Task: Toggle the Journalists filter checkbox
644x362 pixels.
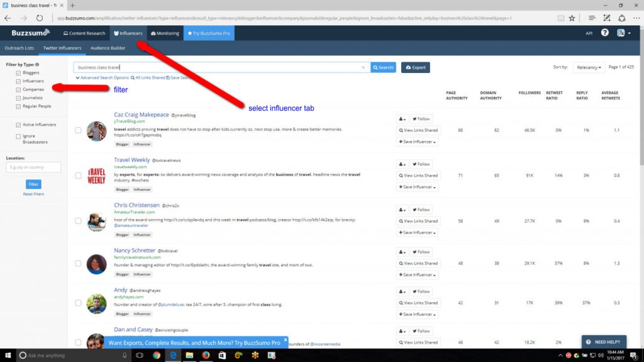Action: point(18,98)
